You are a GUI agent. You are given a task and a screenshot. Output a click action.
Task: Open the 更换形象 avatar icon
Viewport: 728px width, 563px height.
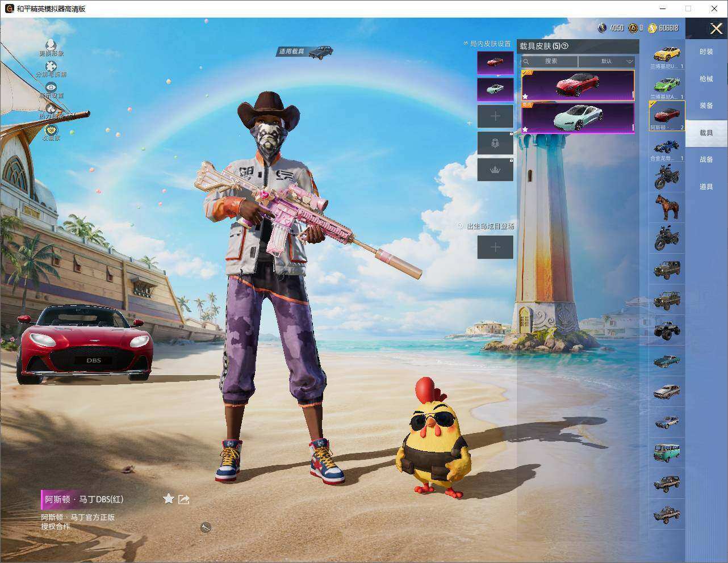coord(51,44)
